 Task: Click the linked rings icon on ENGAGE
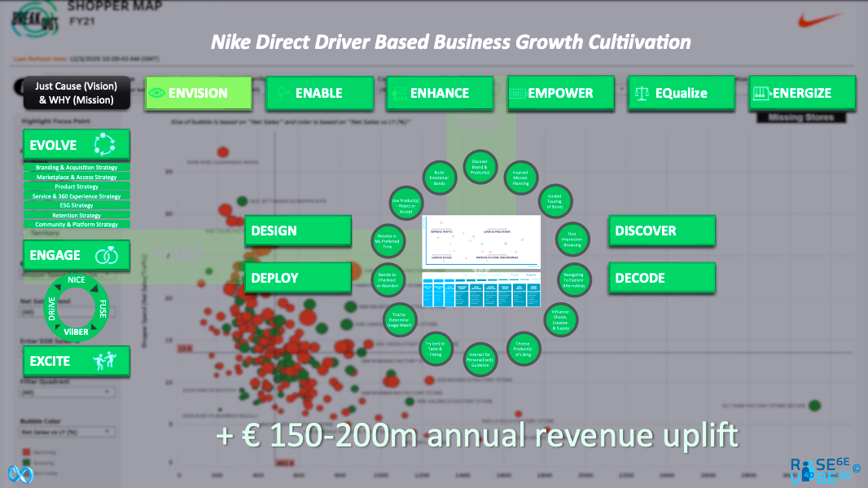tap(105, 255)
